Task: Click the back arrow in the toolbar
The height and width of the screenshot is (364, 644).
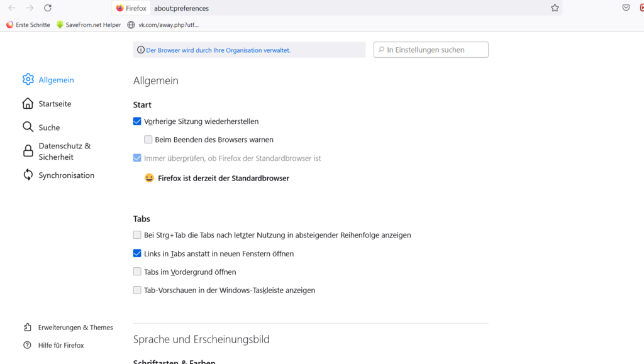Action: pos(11,8)
